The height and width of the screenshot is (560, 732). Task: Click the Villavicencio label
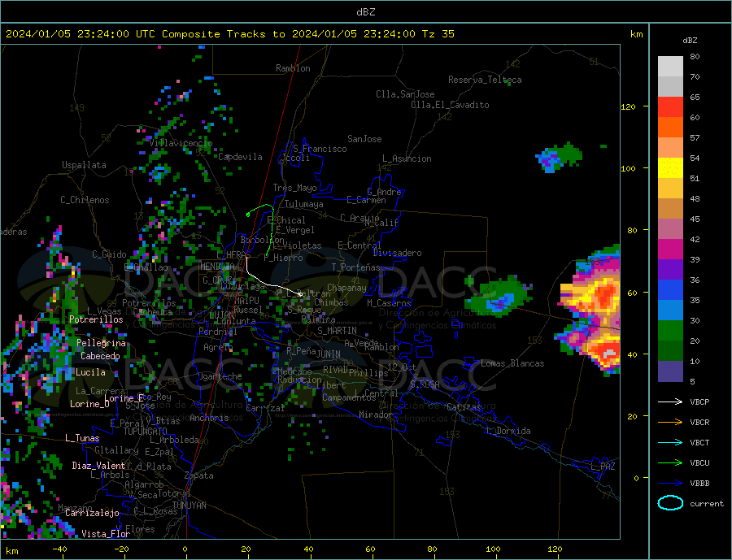[x=181, y=143]
